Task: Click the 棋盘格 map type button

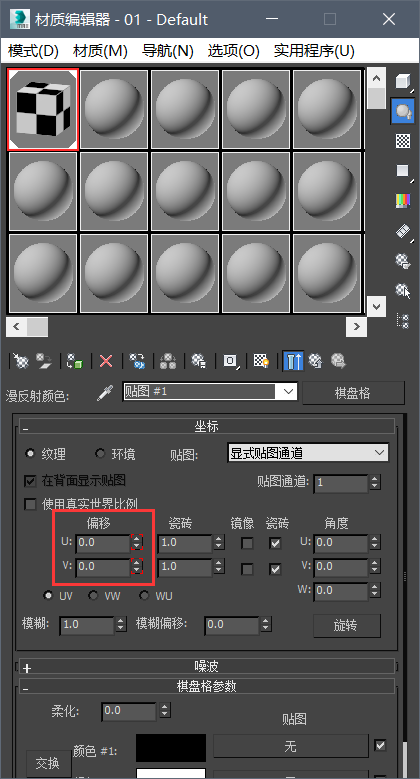Action: pos(353,393)
